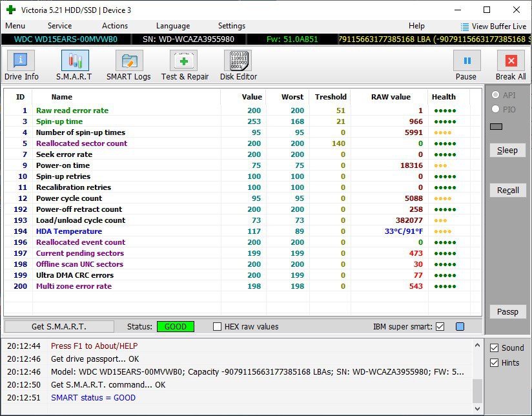Open the Drive Info panel
Viewport: 532px width, 416px height.
tap(21, 61)
